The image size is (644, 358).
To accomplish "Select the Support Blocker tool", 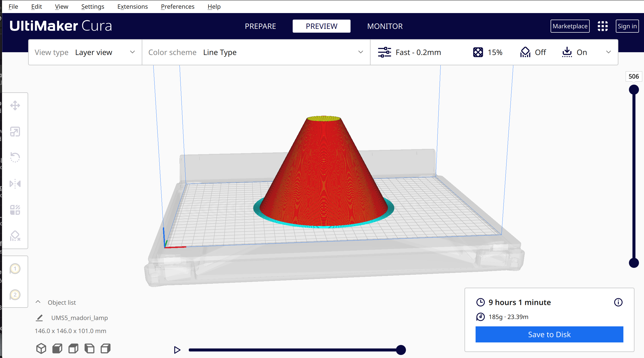I will tap(15, 236).
